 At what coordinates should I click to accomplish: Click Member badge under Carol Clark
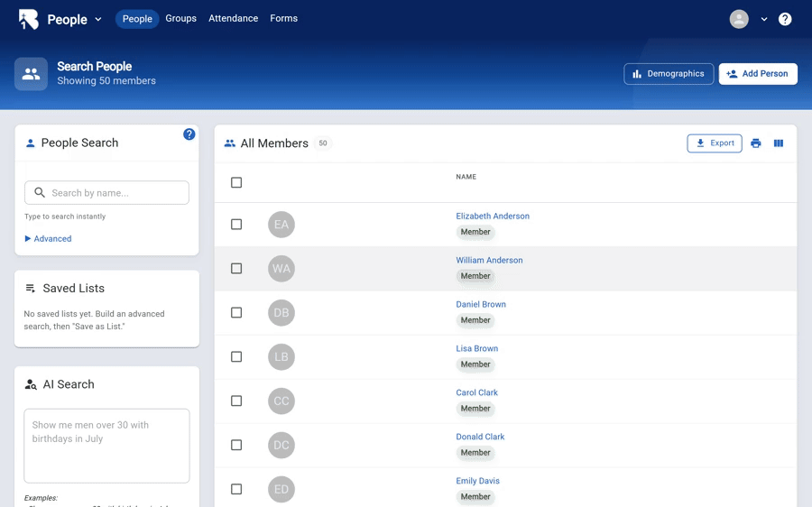click(x=475, y=408)
